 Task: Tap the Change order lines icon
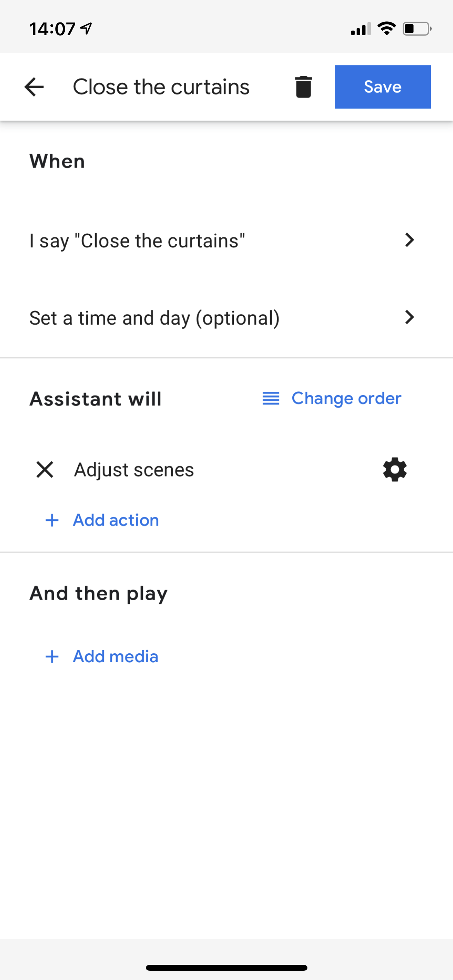[271, 398]
